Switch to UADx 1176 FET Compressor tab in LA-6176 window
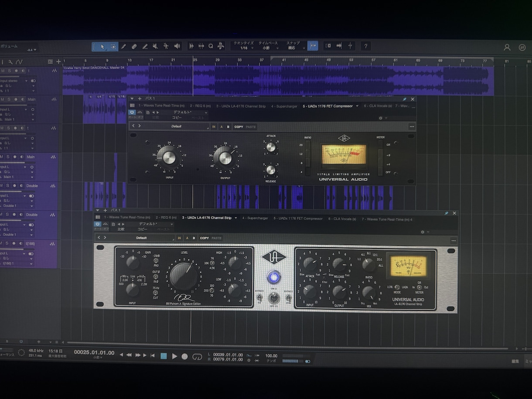Viewport: 532px width, 399px height. [298, 218]
